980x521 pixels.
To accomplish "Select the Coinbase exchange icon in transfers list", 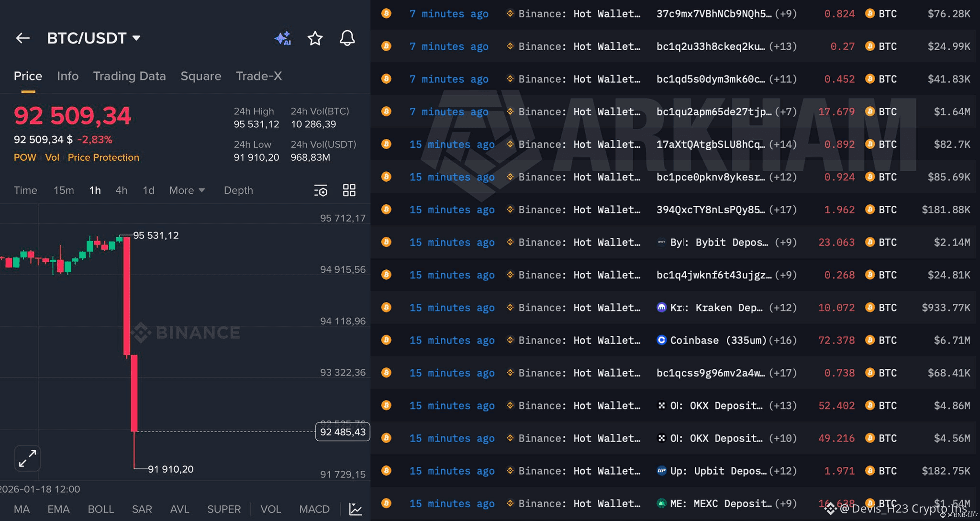I will [x=661, y=340].
